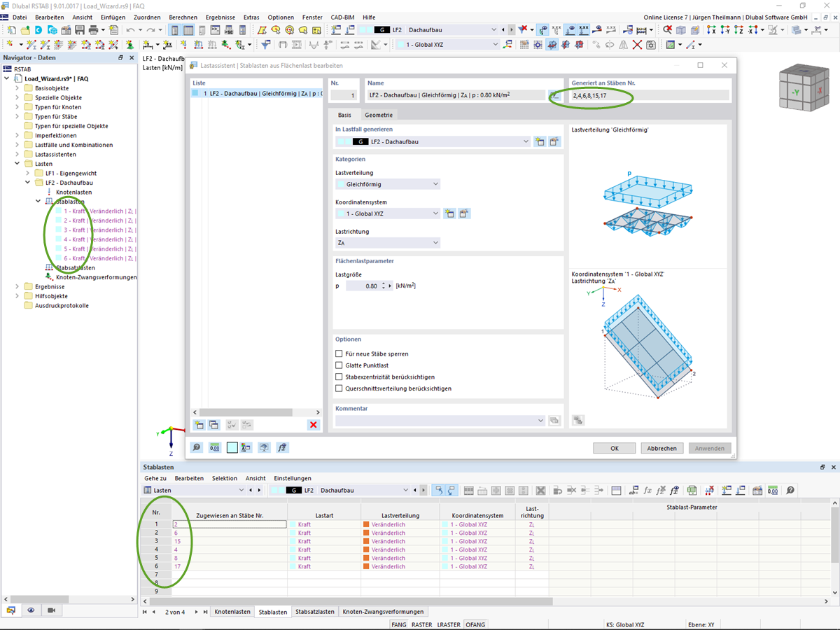Image resolution: width=840 pixels, height=630 pixels.
Task: Open Lastverteilung 'Gleichförmig' dropdown
Action: pyautogui.click(x=388, y=184)
